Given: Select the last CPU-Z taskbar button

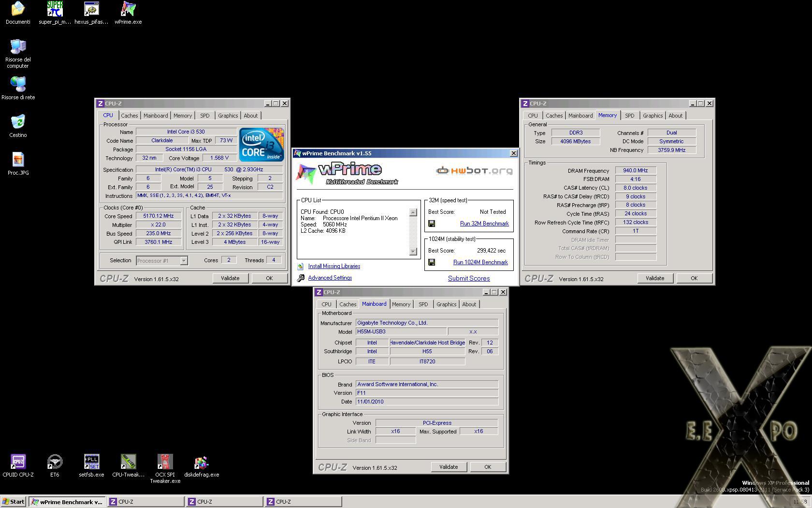Looking at the screenshot, I should [303, 502].
